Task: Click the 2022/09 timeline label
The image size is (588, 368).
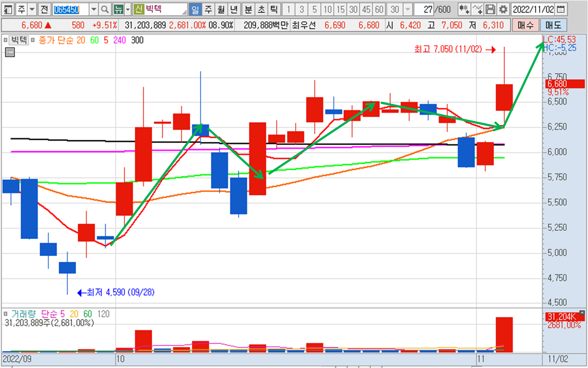Action: [17, 360]
